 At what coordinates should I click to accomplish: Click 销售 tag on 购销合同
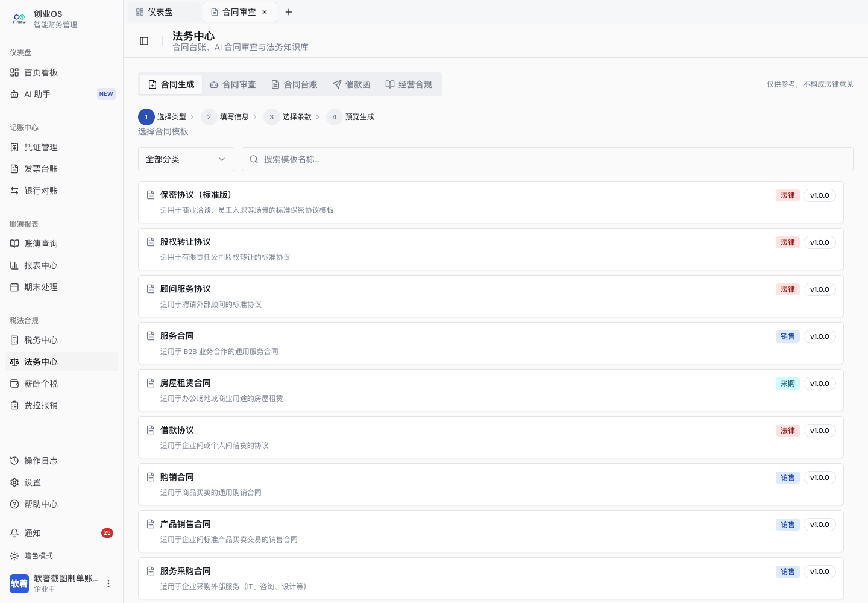tap(788, 478)
